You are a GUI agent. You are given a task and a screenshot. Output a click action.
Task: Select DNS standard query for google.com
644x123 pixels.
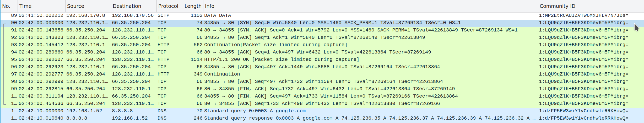322,111
